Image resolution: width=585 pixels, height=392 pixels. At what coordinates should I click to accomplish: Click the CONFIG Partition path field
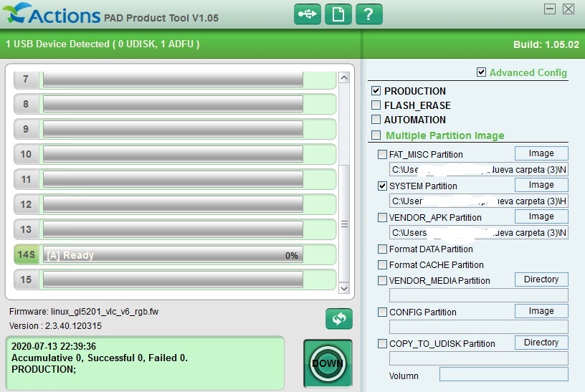[479, 327]
